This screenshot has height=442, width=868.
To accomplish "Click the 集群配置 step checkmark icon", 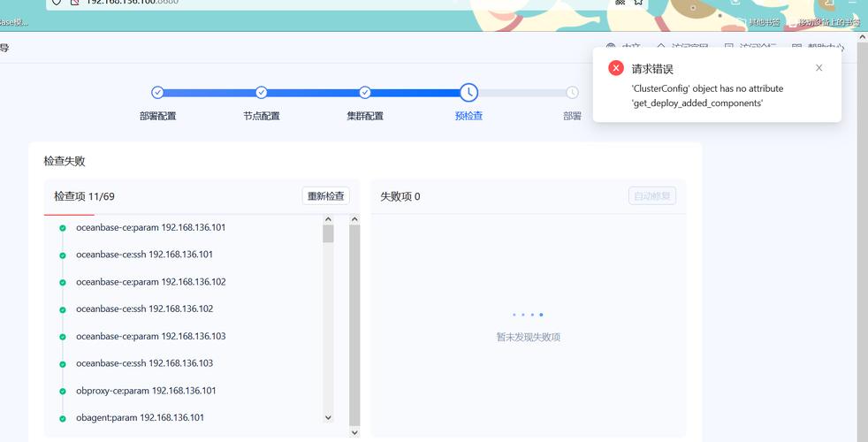I will (x=365, y=92).
